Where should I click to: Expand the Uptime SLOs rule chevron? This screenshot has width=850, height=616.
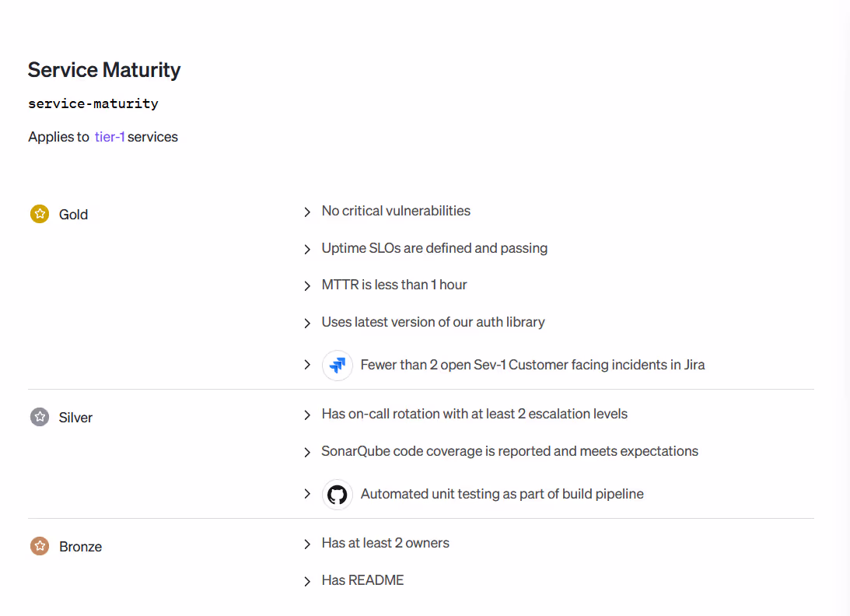[308, 249]
